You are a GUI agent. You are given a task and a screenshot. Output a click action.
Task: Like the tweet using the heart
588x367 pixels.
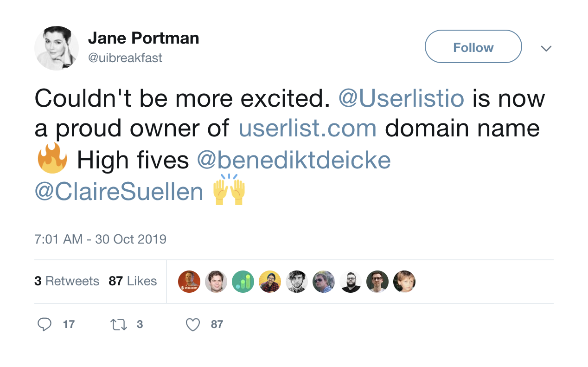(x=192, y=324)
